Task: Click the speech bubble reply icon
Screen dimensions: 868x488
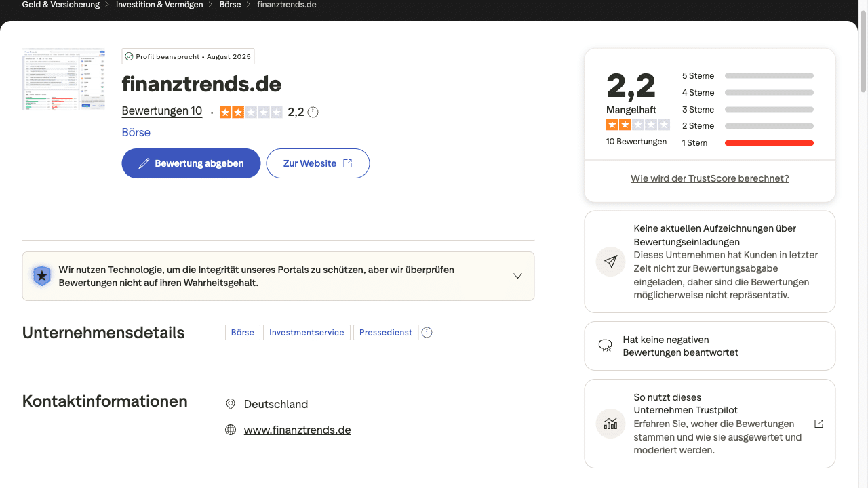Action: pyautogui.click(x=606, y=346)
